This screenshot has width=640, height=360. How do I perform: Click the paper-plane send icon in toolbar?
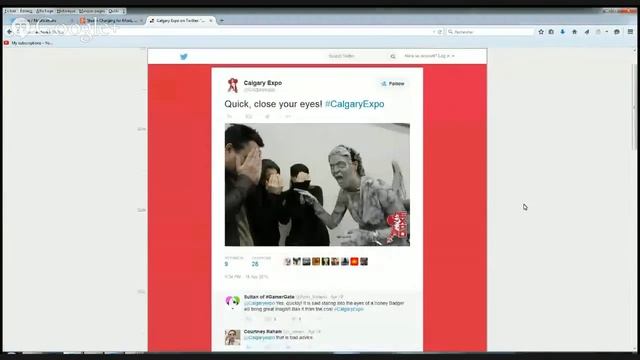click(587, 31)
